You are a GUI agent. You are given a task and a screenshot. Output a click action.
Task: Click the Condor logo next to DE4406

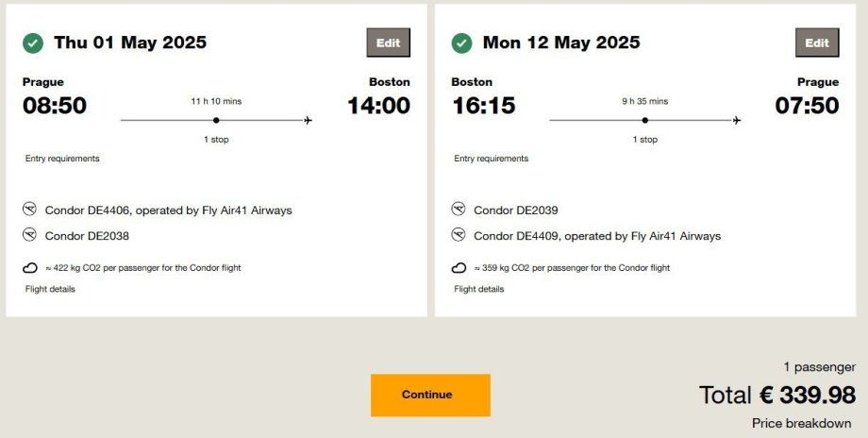pos(30,210)
